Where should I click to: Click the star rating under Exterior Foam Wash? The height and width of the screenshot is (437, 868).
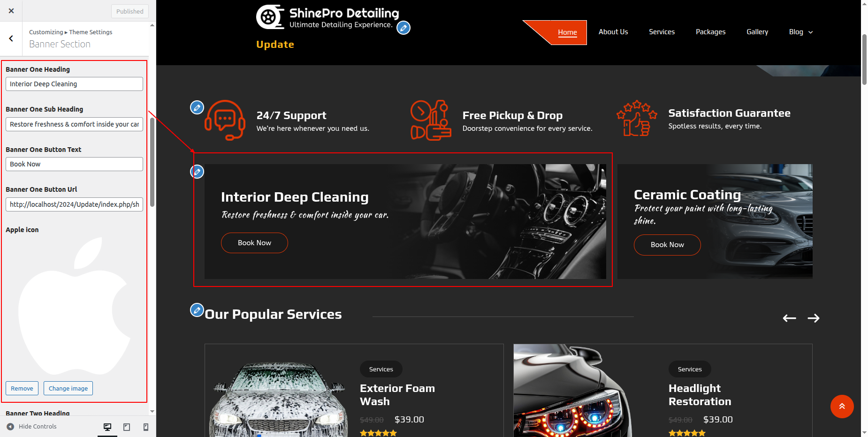pos(378,433)
